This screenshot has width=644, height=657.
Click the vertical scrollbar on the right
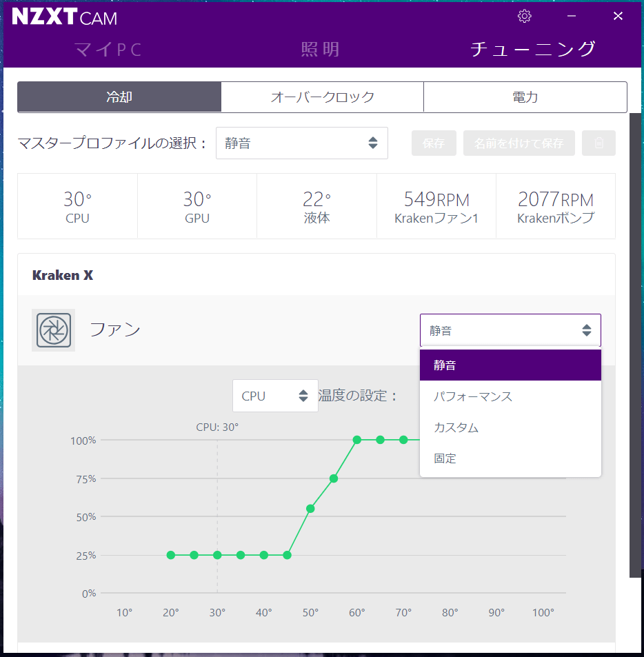tap(636, 345)
